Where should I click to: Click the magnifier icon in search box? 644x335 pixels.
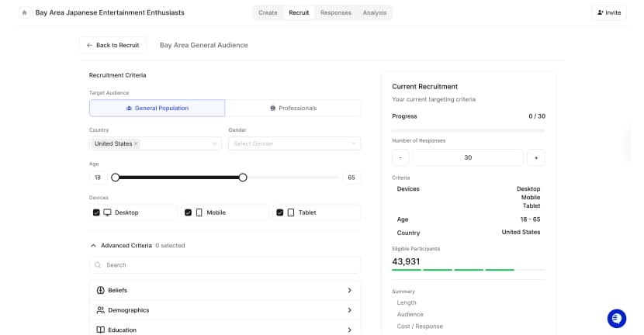tap(98, 265)
